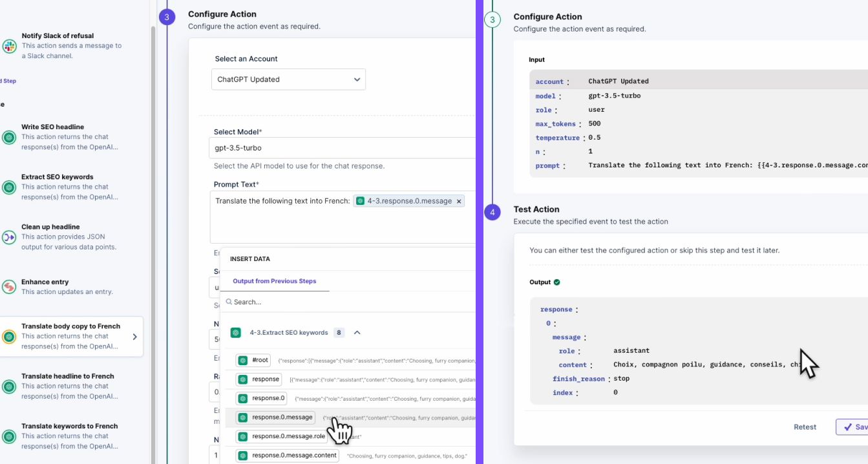Screen dimensions: 868x464
Task: Insert the #root data chip
Action: pos(254,360)
